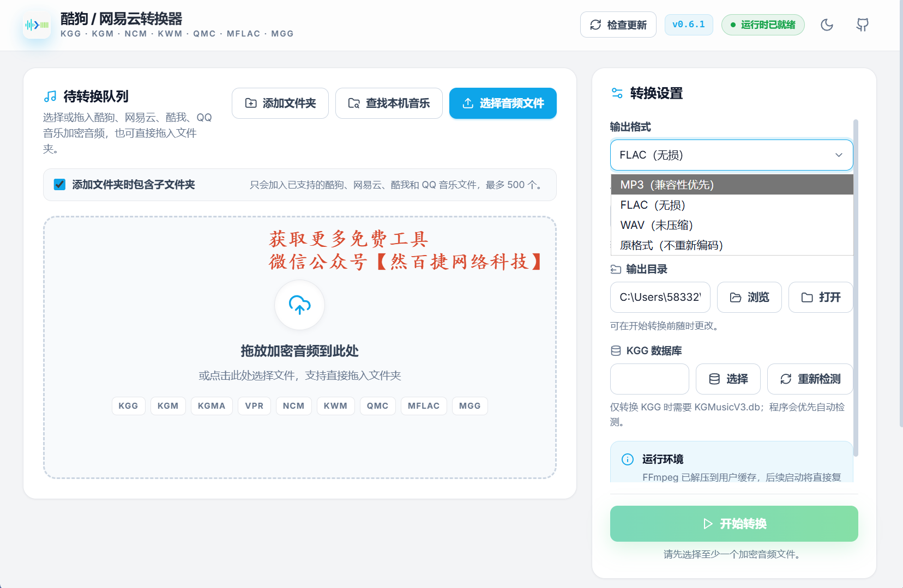Viewport: 903px width, 588px height.
Task: Click the 浏览 button
Action: (749, 297)
